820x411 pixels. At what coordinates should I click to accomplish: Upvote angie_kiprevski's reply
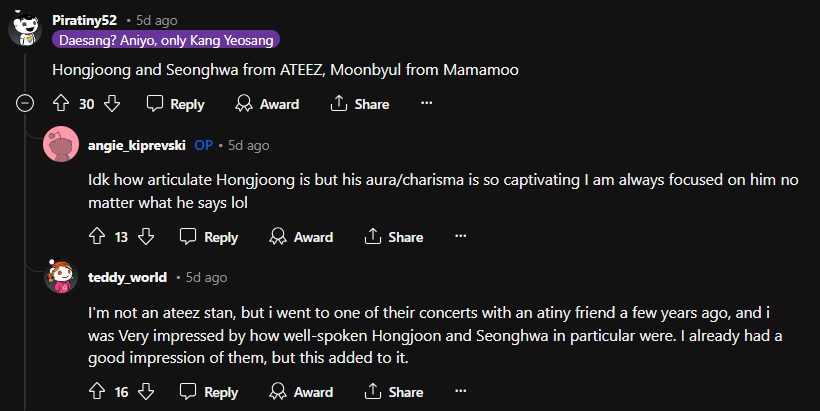97,237
